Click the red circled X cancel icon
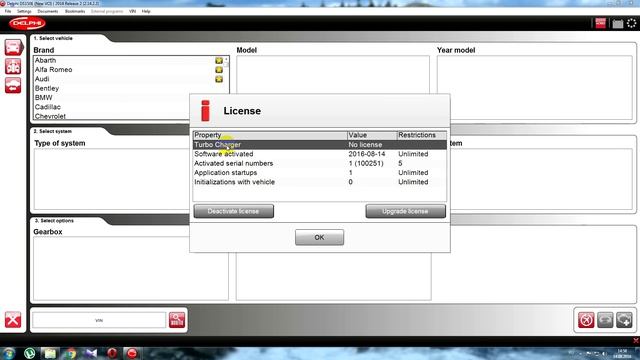 [586, 320]
